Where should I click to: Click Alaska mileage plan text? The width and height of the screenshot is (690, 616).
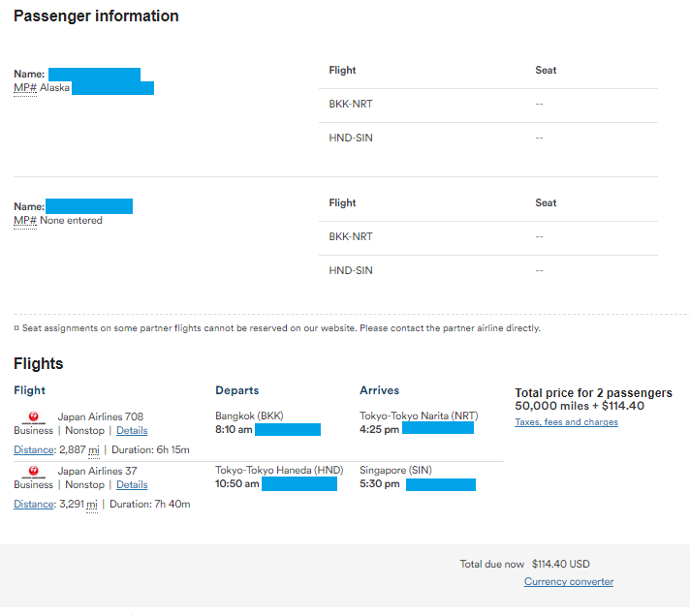(x=54, y=87)
